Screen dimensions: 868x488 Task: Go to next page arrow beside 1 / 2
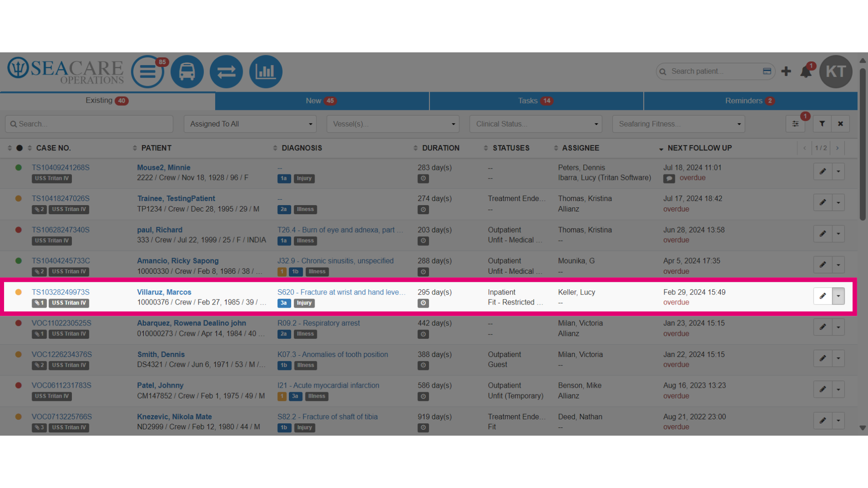coord(837,148)
